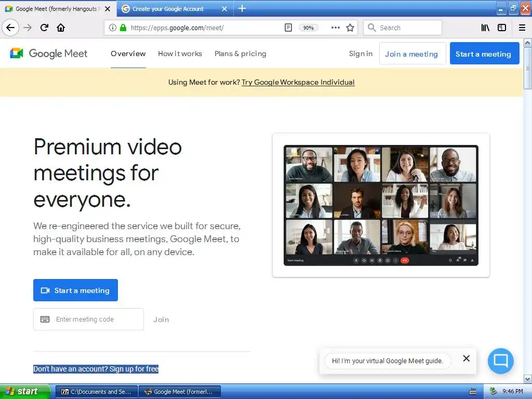Open Don't have an account? Sign up link
Screen dimensions: 532x399
point(96,369)
